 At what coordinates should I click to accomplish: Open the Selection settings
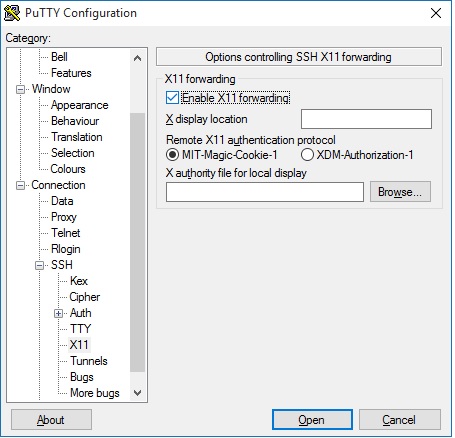[x=73, y=153]
